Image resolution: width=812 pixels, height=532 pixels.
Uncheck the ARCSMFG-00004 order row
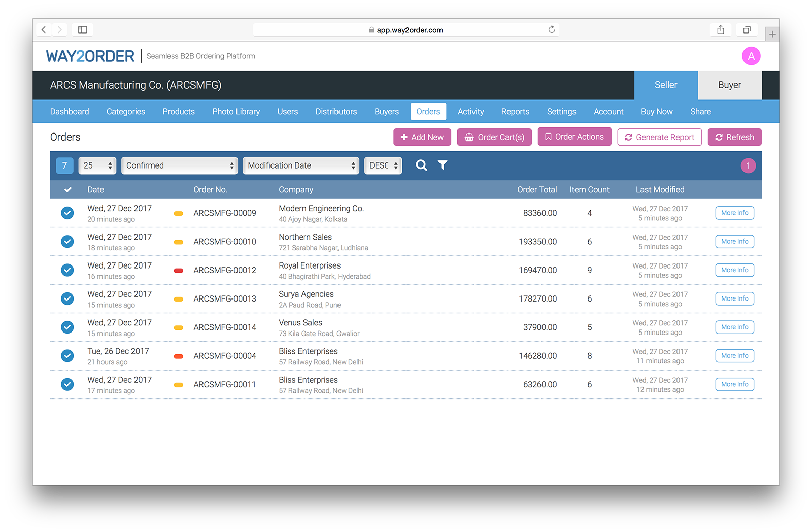pos(67,356)
